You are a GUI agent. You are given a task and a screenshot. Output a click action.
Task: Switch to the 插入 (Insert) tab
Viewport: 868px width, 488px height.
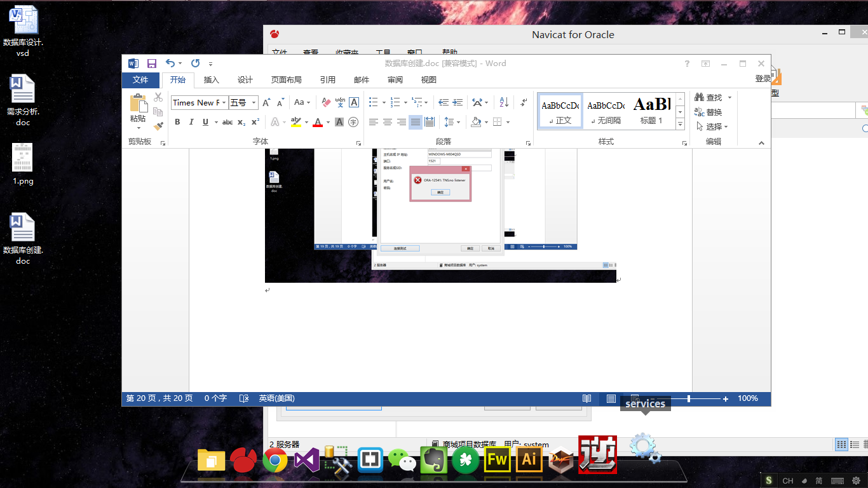(x=212, y=79)
